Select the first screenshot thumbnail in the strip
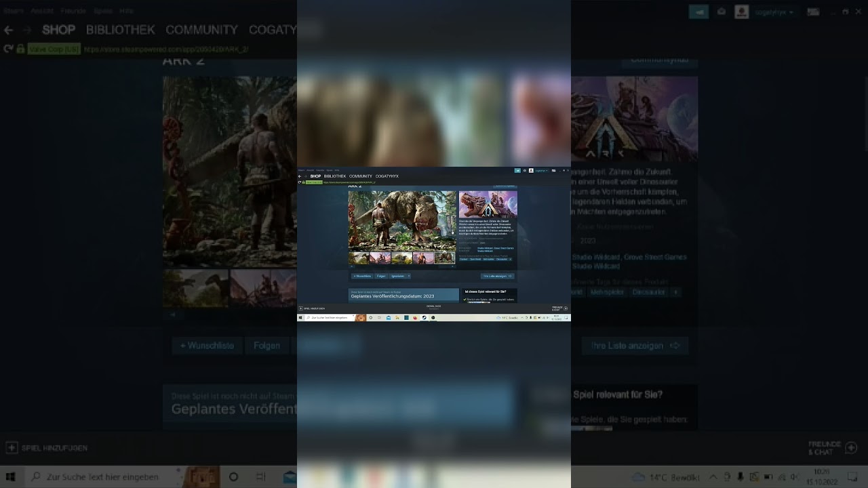868x488 pixels. [x=359, y=258]
